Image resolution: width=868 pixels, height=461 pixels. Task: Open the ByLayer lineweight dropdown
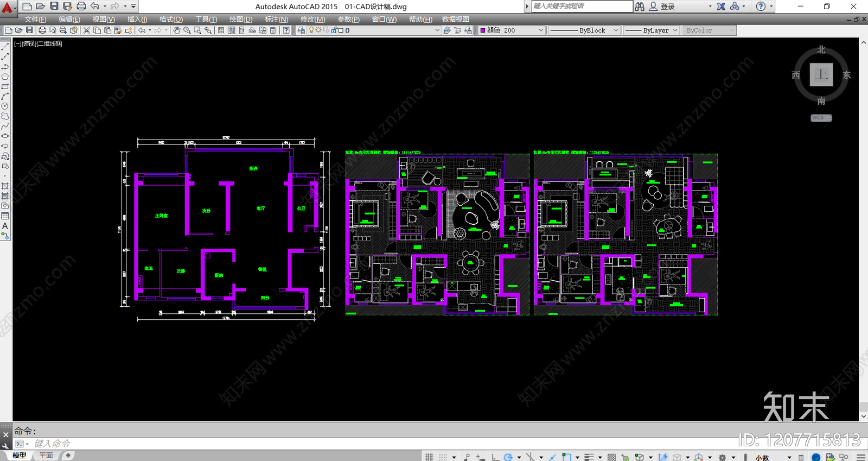tap(652, 30)
